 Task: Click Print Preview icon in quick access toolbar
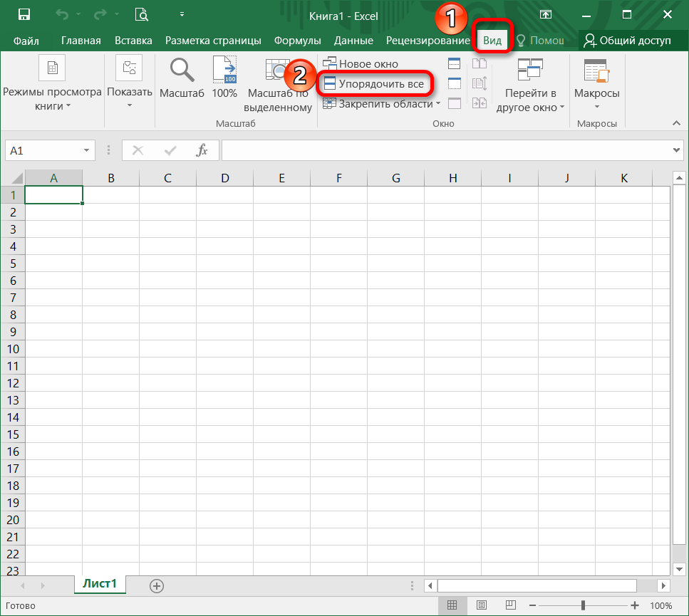[141, 14]
